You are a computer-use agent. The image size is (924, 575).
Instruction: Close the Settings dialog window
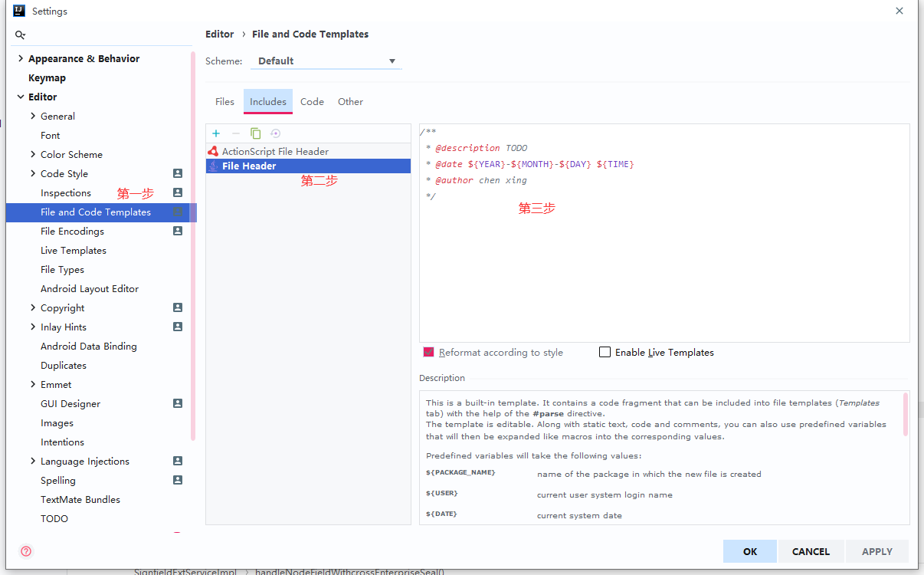[x=899, y=11]
